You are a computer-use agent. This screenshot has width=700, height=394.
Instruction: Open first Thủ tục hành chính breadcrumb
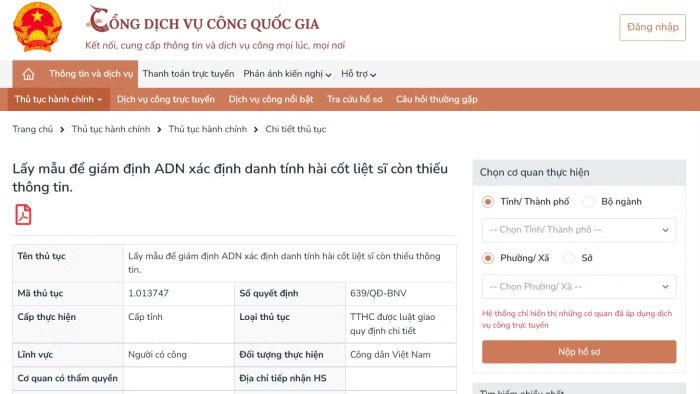111,129
